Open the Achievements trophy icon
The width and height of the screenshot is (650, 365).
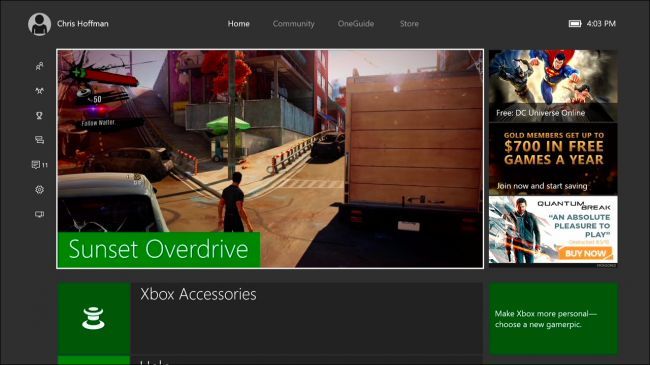click(39, 116)
